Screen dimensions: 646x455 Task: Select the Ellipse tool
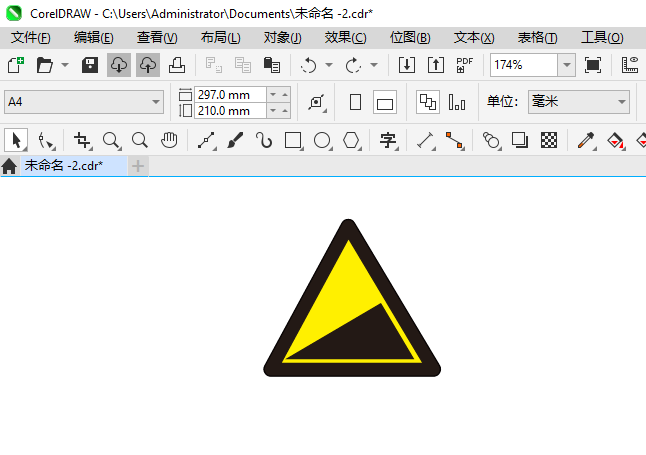(x=323, y=141)
